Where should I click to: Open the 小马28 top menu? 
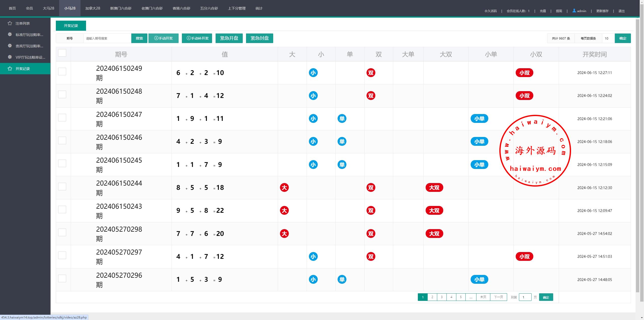[70, 8]
